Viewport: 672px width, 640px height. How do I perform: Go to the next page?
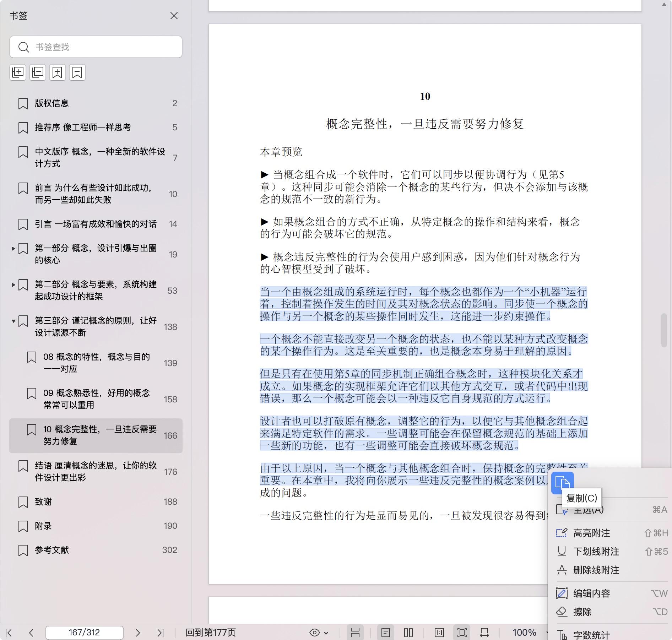138,633
